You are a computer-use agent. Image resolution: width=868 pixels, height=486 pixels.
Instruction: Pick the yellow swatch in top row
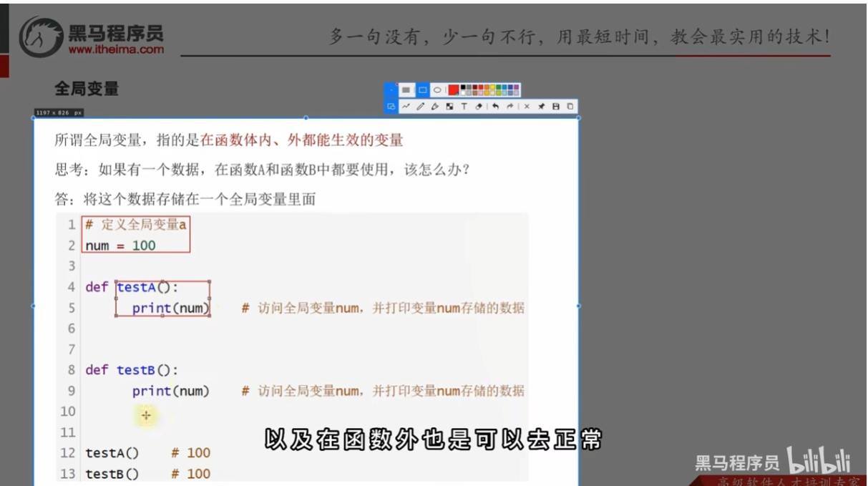click(x=492, y=87)
